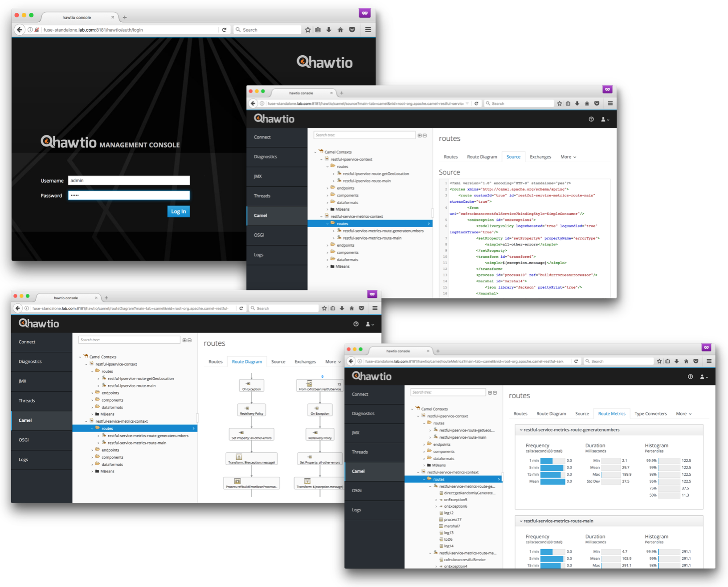Click back arrow in login browser window
The image size is (728, 587).
tap(19, 30)
